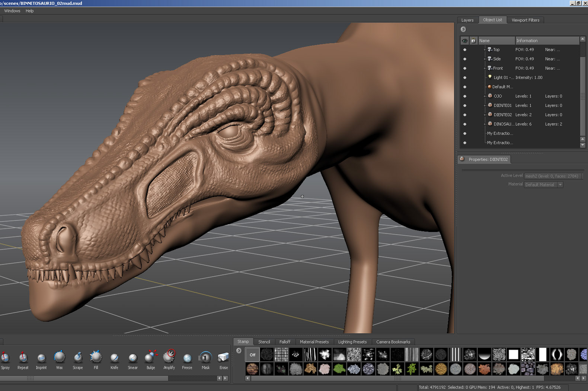Toggle visibility of OJO object

point(464,96)
